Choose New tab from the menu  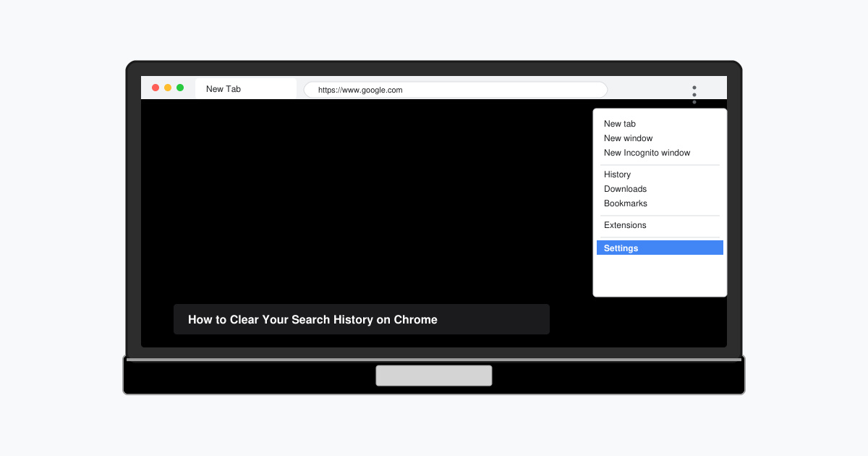click(620, 124)
